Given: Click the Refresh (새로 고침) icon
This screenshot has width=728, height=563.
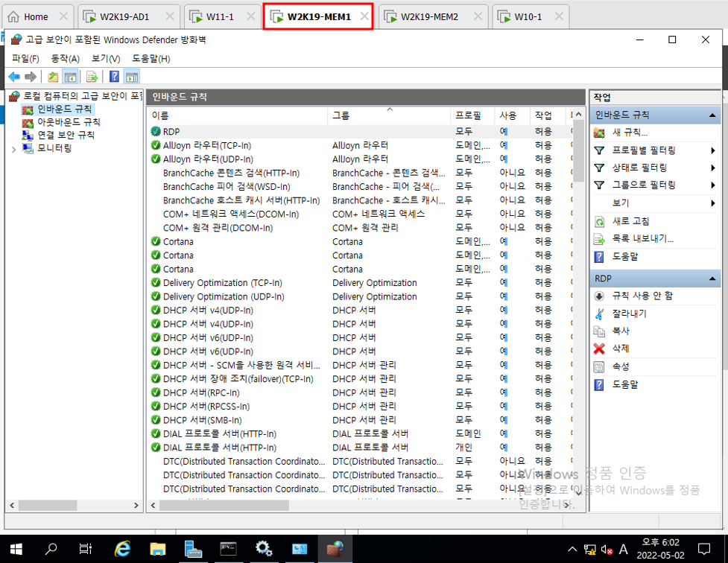Looking at the screenshot, I should tap(599, 221).
